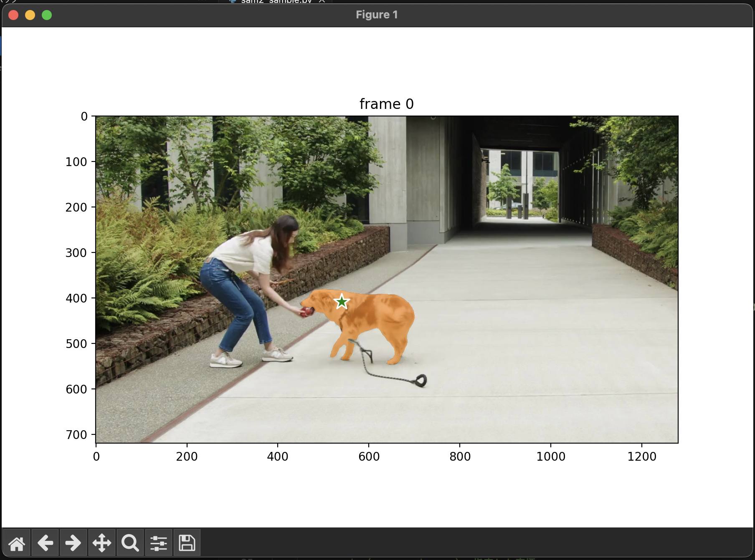Maximize the Figure 1 window with green button
Viewport: 755px width, 560px height.
[47, 15]
